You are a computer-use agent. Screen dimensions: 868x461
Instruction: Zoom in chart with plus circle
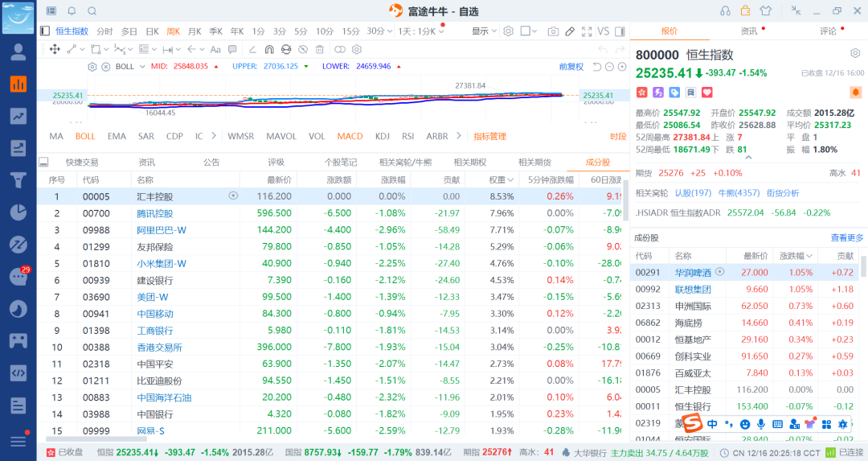(x=622, y=67)
